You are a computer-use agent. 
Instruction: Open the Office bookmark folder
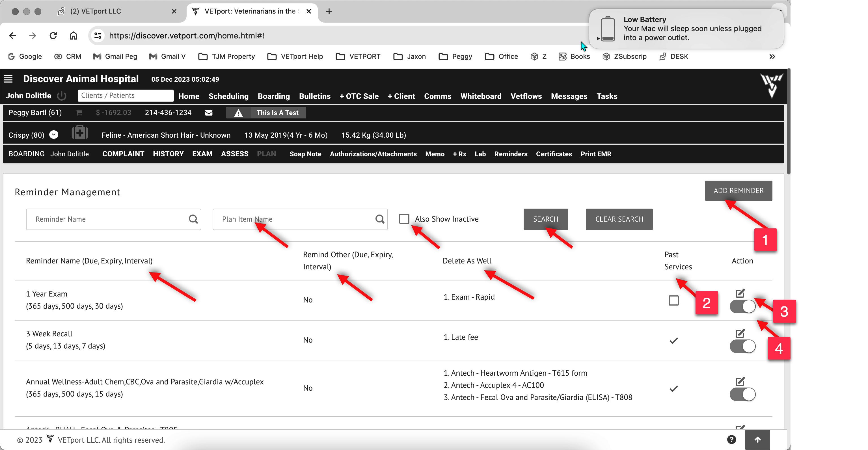coord(501,56)
